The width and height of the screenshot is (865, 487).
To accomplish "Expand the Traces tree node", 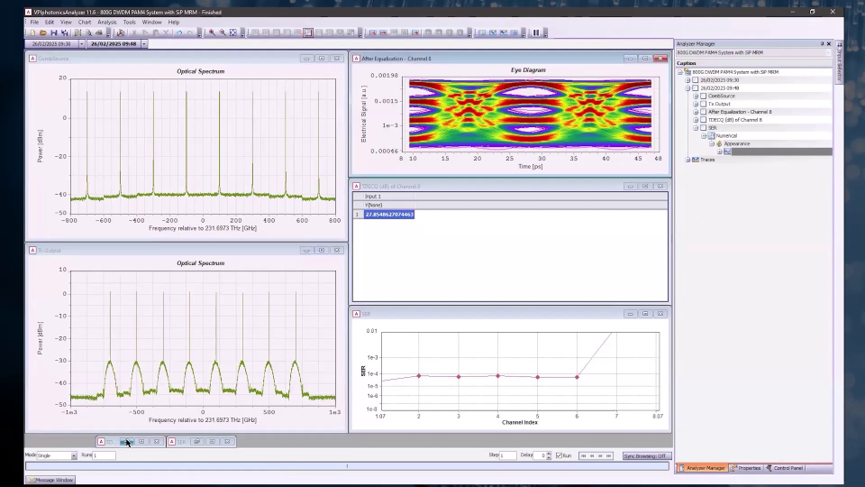I will (688, 160).
